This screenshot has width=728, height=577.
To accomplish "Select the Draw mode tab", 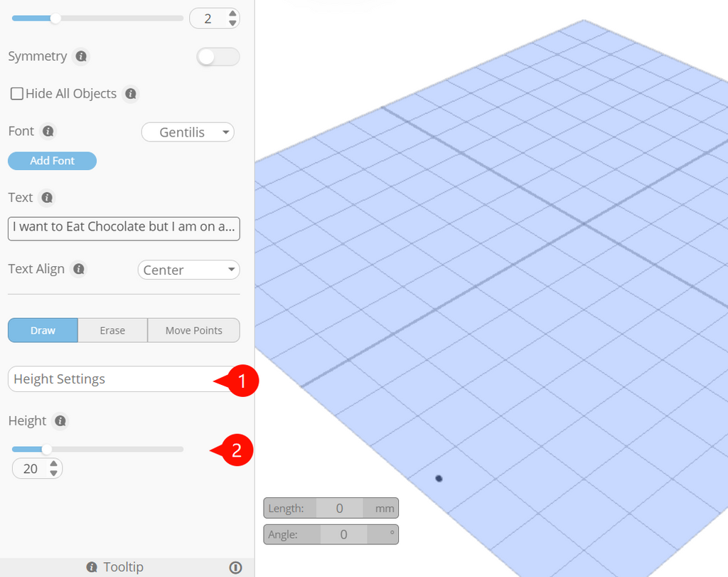I will (x=43, y=330).
